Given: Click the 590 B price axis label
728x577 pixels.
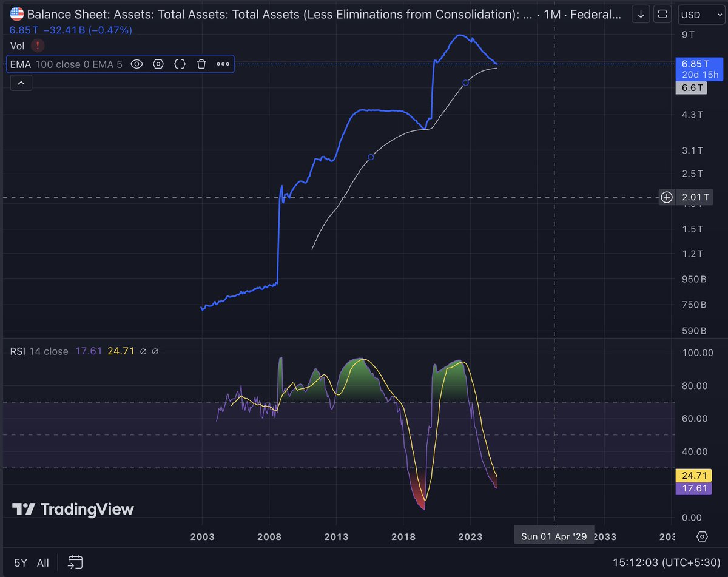Looking at the screenshot, I should [x=695, y=331].
